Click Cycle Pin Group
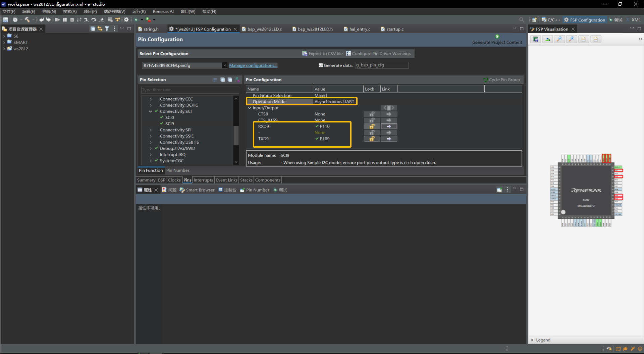The image size is (644, 354). click(x=501, y=80)
